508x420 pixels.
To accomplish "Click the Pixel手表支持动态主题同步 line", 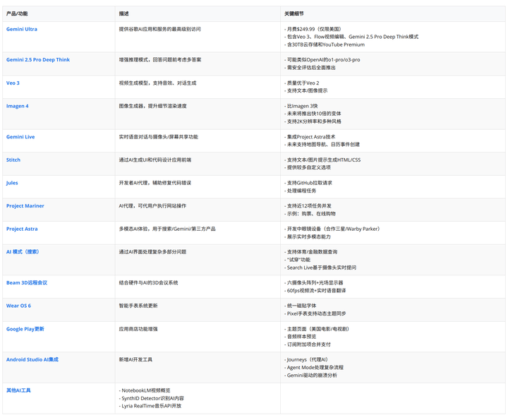I will 315,313.
